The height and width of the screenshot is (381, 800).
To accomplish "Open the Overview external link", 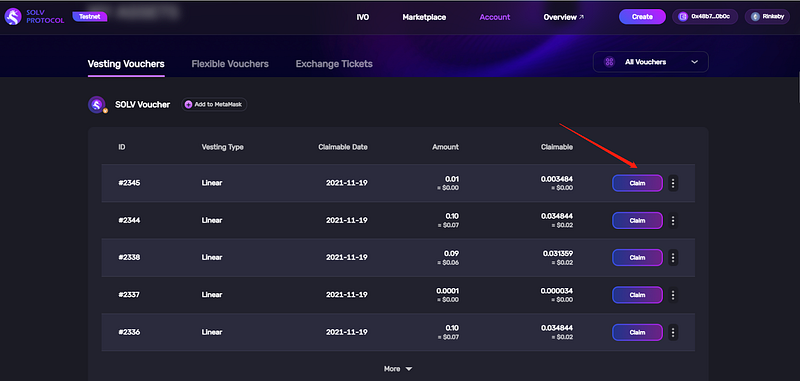I will [x=564, y=17].
